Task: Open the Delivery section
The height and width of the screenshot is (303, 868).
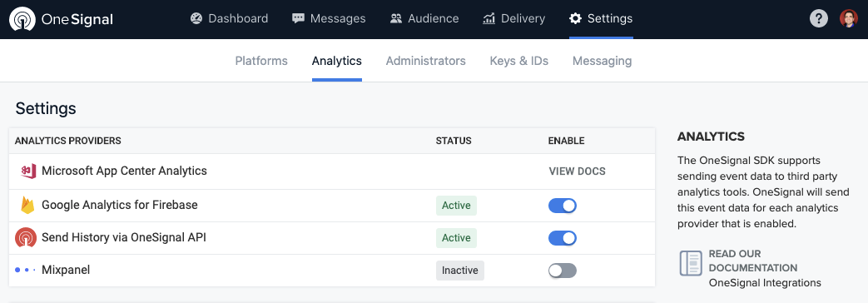Action: tap(513, 19)
